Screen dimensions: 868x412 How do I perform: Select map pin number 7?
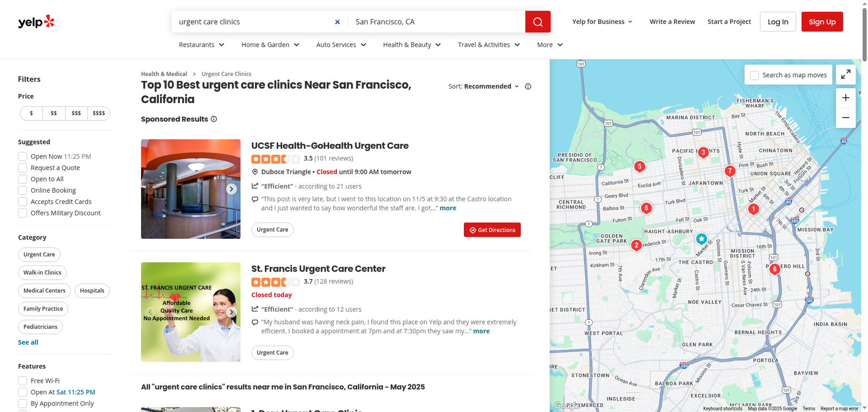click(730, 171)
